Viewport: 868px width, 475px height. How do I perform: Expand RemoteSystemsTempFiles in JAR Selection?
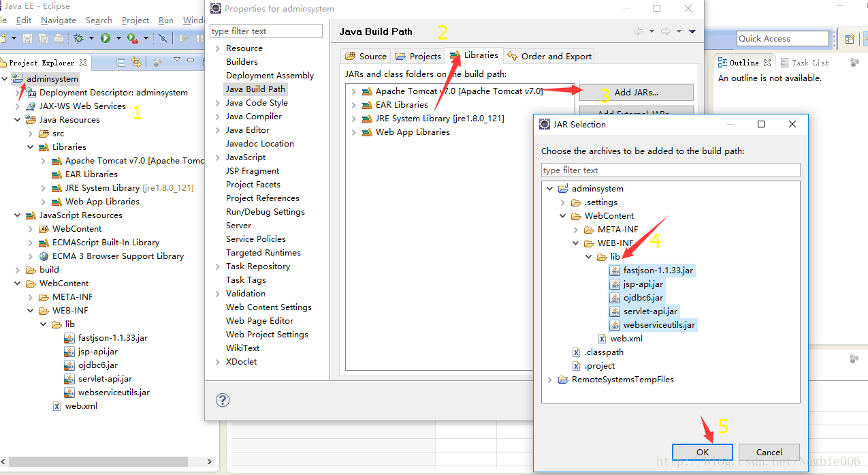coord(549,380)
